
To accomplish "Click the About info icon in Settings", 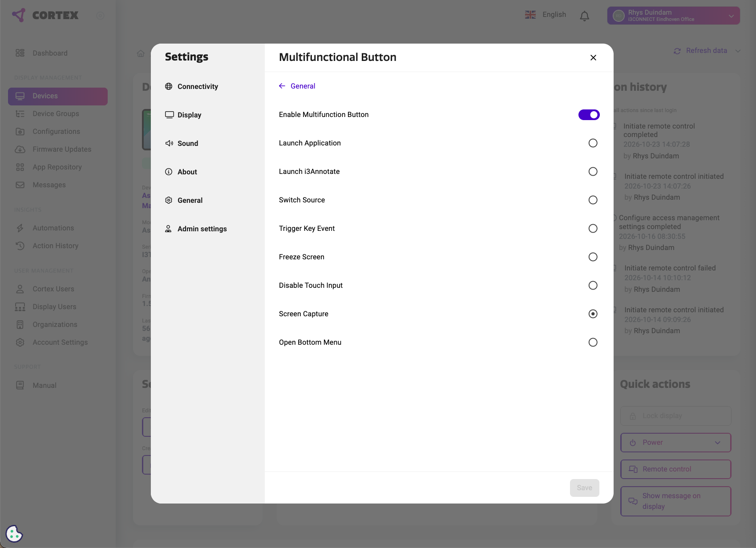I will click(169, 172).
